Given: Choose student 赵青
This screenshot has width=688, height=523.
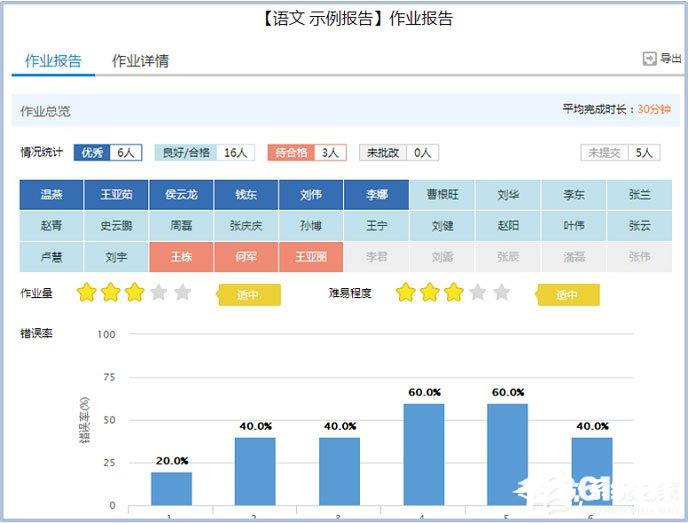Looking at the screenshot, I should 51,226.
